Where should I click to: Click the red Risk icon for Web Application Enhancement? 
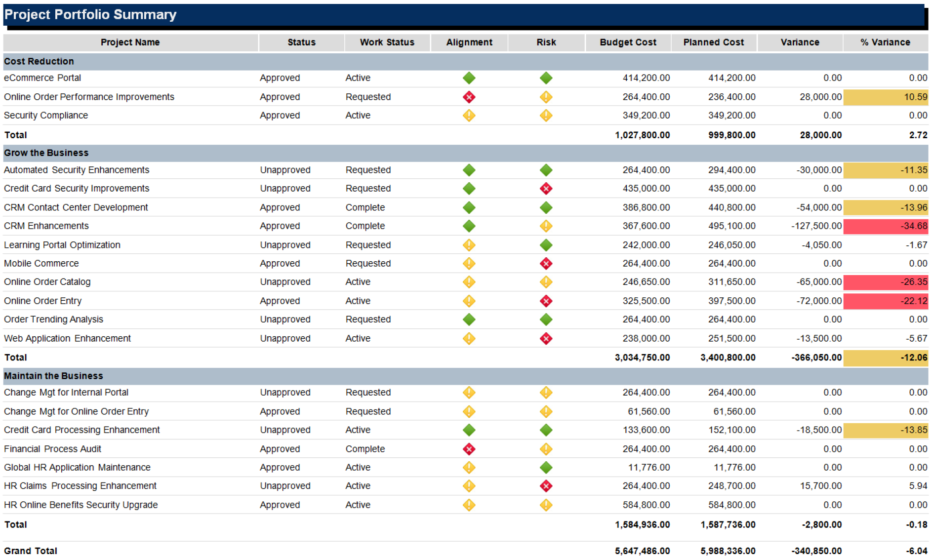(x=546, y=339)
